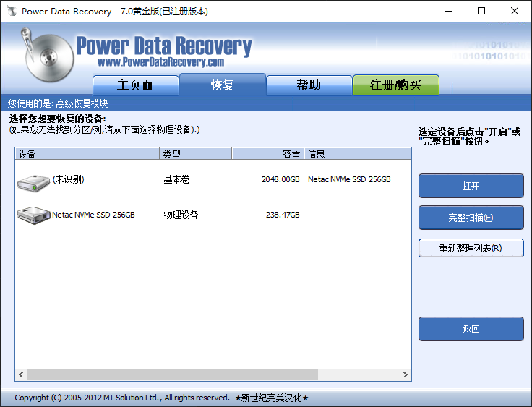This screenshot has width=532, height=407.
Task: Select the Netac NVMe SSD 256GB device name
Action: click(93, 215)
